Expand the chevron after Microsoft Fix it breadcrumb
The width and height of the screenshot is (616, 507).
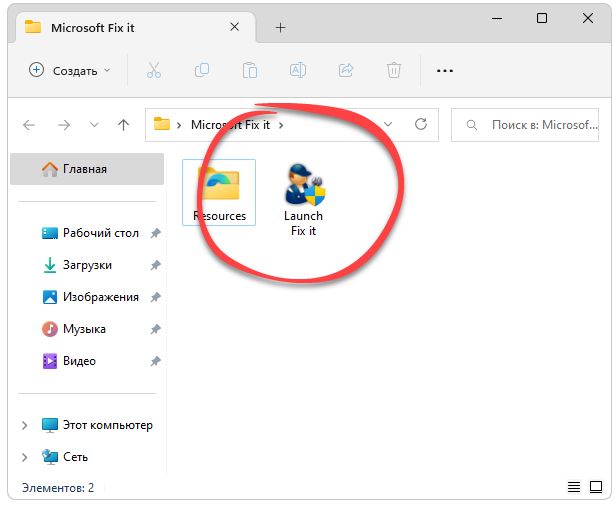(281, 125)
